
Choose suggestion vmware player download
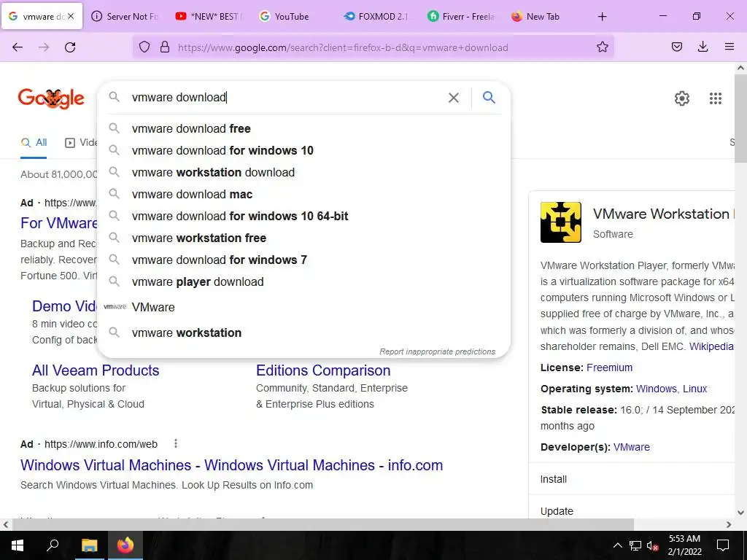pyautogui.click(x=303, y=282)
